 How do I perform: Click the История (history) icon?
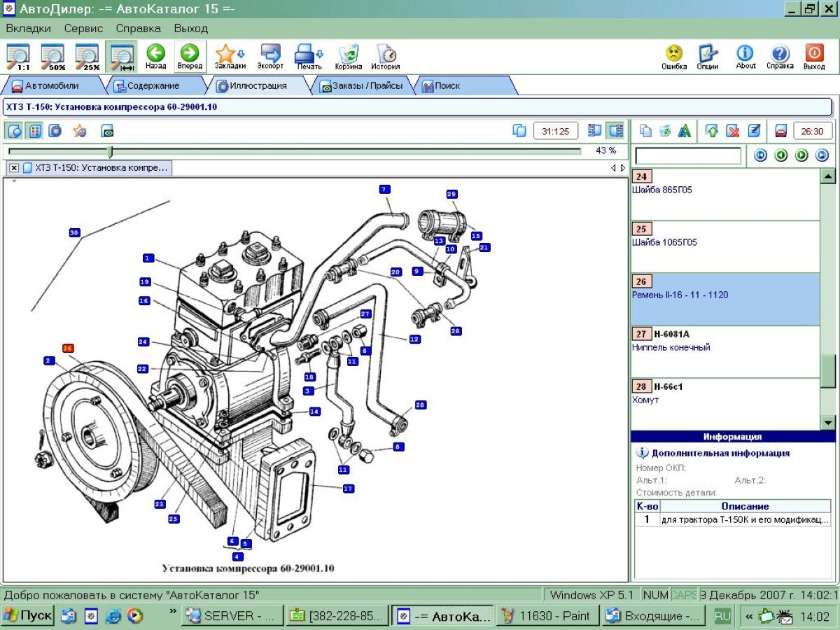tap(386, 56)
